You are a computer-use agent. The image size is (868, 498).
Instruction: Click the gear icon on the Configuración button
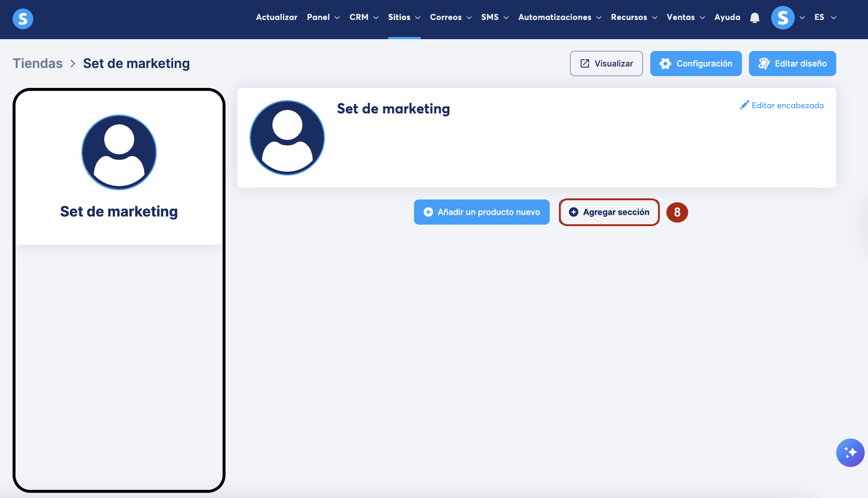click(665, 64)
